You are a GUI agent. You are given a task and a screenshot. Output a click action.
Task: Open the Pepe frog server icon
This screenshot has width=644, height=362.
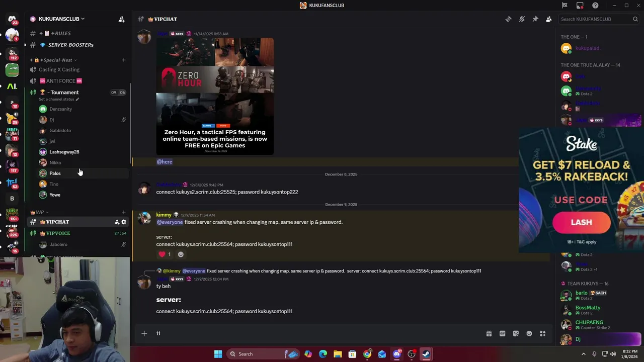point(12,70)
